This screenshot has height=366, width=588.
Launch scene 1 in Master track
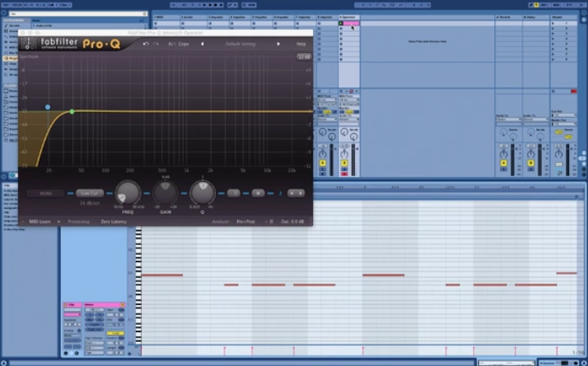pos(553,23)
